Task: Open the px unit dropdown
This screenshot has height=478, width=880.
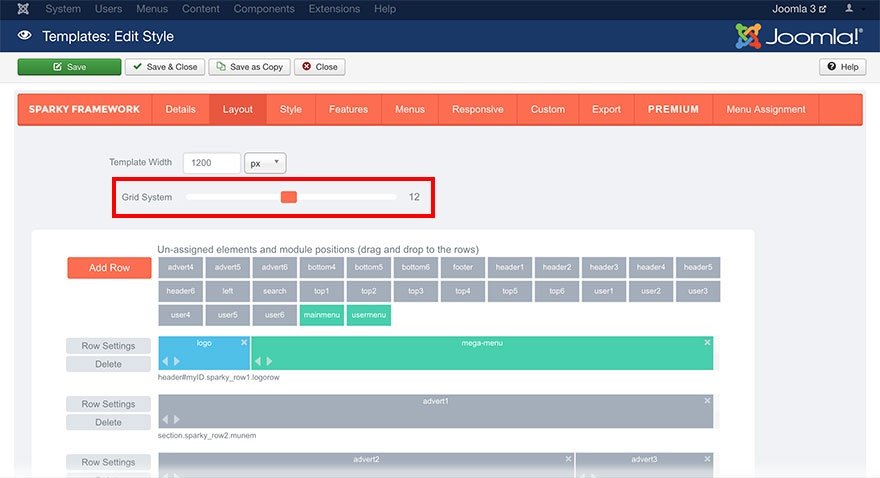Action: point(265,163)
